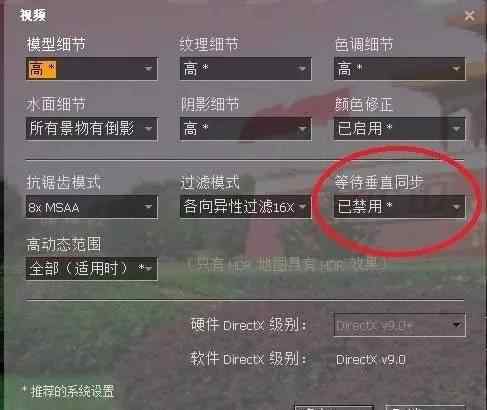The image size is (487, 410).
Task: Click the 全部（适用时）HDR setting field
Action: click(x=91, y=269)
